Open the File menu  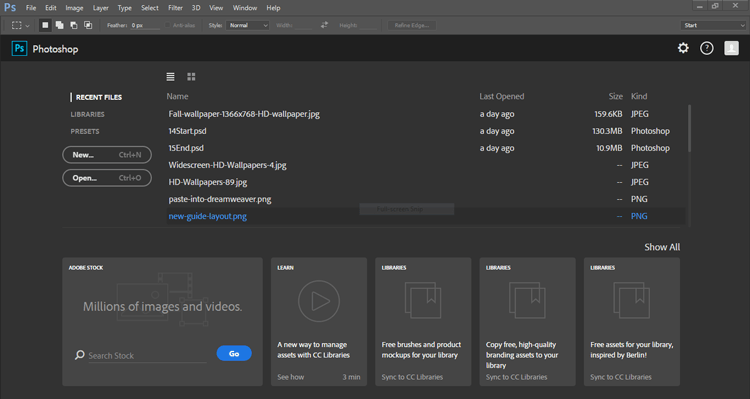pyautogui.click(x=31, y=8)
